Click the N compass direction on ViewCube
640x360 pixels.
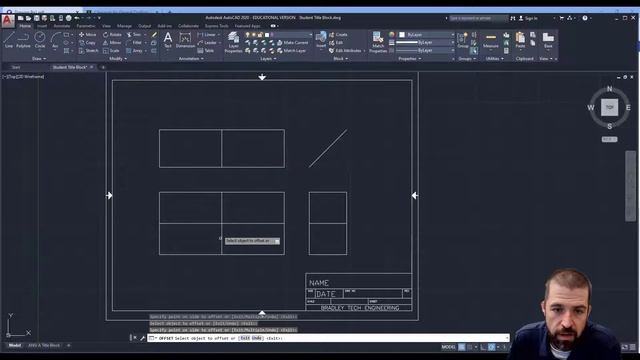click(x=609, y=89)
